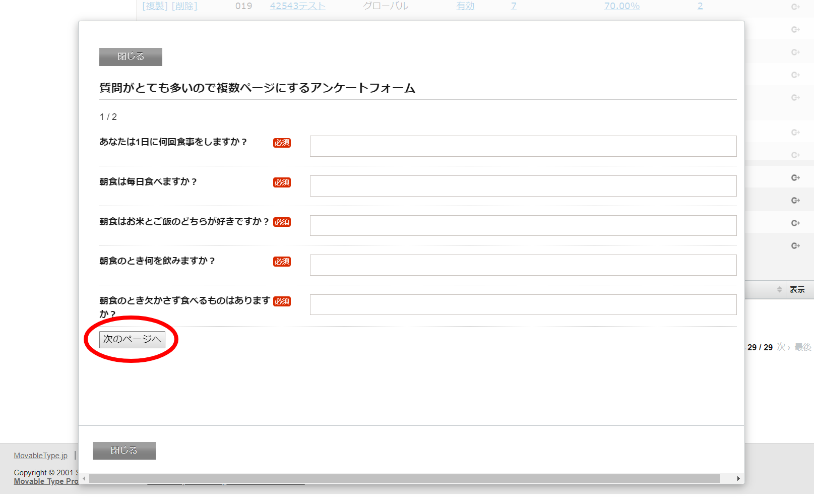Viewport: 814px width, 504px height.
Task: Click the 表示 column header
Action: click(x=797, y=289)
